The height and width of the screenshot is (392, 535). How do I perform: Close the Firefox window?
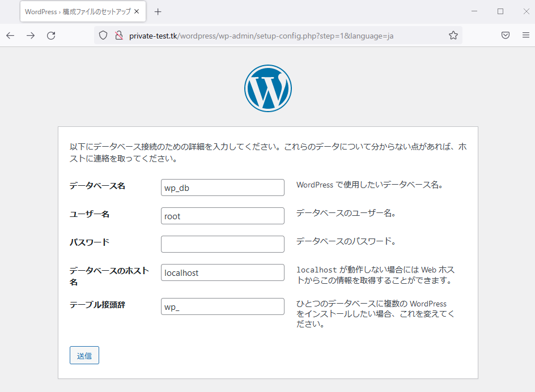coord(526,11)
